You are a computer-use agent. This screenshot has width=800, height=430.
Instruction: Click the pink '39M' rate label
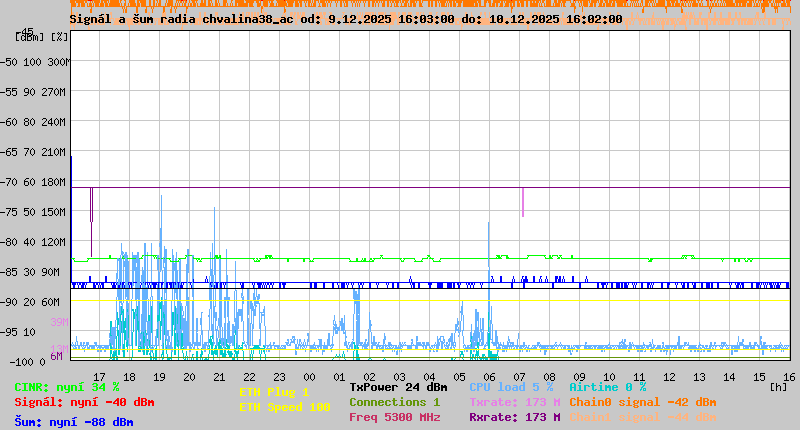tap(59, 322)
